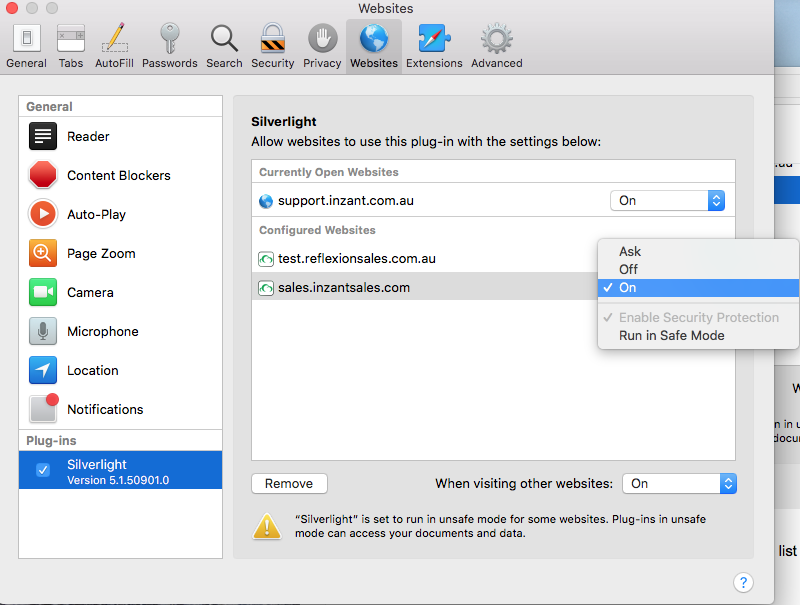
Task: Select the Notifications sidebar icon
Action: [44, 408]
